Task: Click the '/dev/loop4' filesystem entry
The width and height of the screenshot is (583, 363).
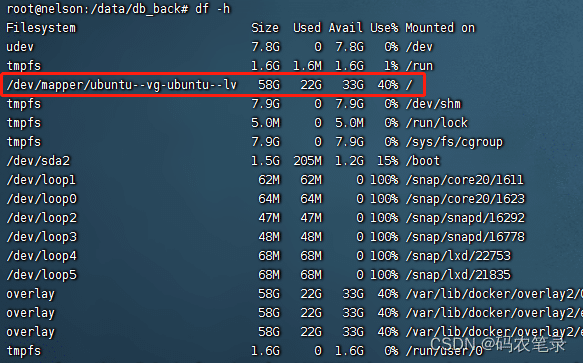Action: point(41,256)
